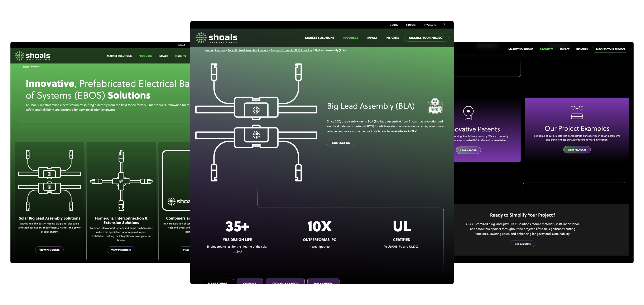
Task: Click the UL certified statistic
Action: [402, 234]
